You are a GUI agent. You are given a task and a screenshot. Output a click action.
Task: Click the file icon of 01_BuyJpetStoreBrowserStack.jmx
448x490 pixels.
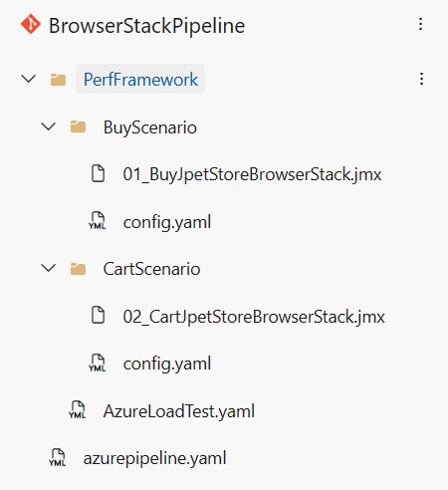(x=98, y=173)
